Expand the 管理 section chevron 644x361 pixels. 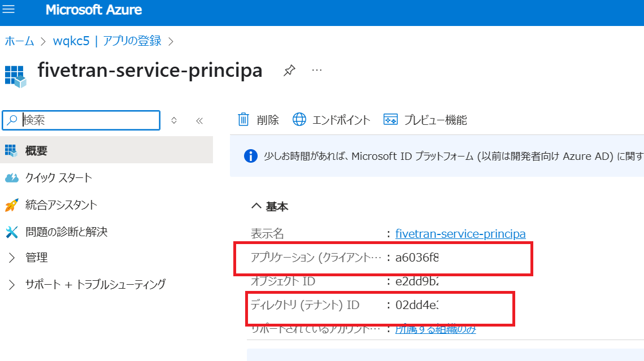click(x=11, y=258)
